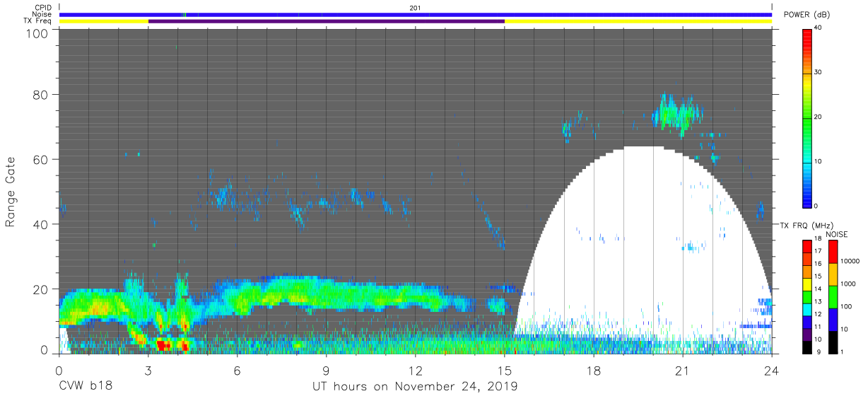
Task: Click the POWER (dB) legend title
Action: [x=807, y=14]
